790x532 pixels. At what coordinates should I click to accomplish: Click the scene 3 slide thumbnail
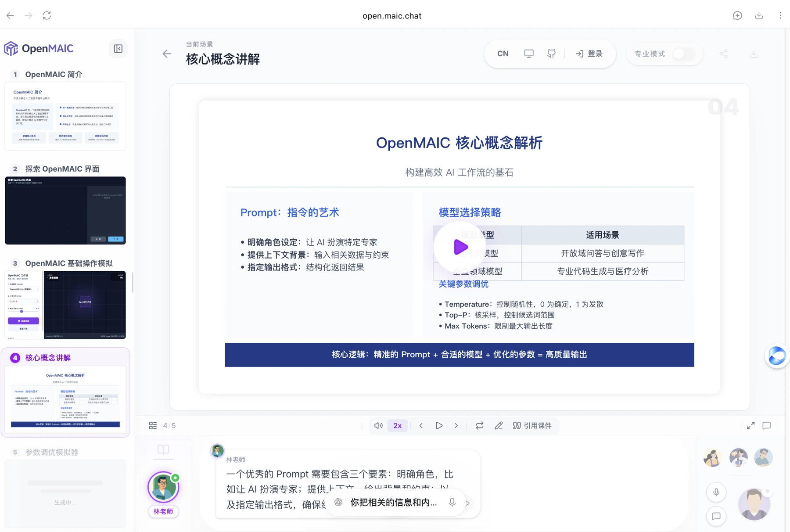tap(65, 305)
